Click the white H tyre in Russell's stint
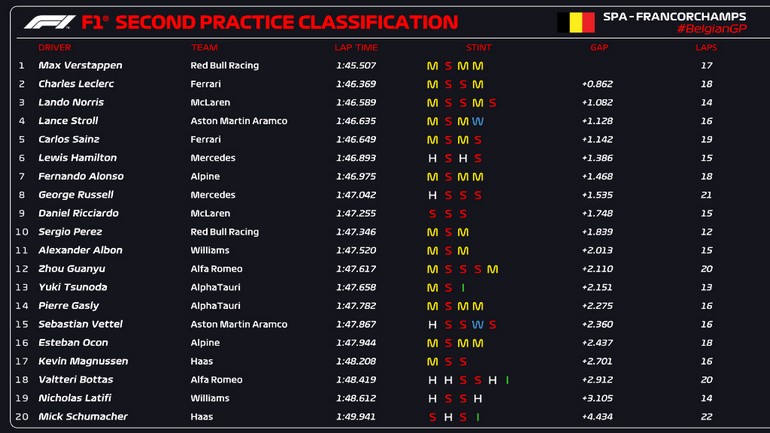Viewport: 770px width, 433px height. (x=432, y=195)
